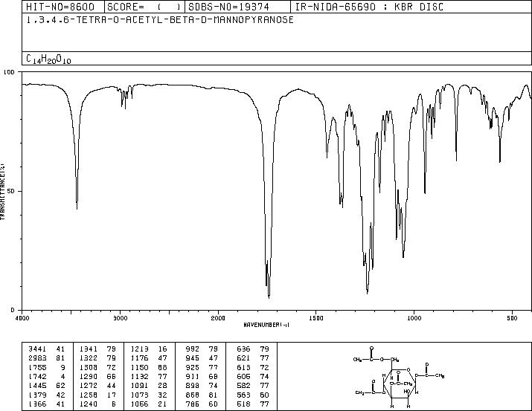Select peak table entry 1445

coord(46,386)
